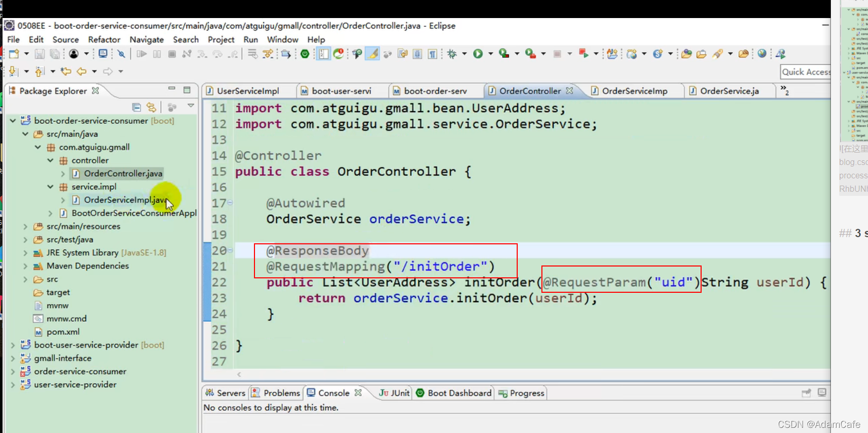Image resolution: width=868 pixels, height=433 pixels.
Task: Click the Suspend debug icon
Action: pyautogui.click(x=157, y=54)
